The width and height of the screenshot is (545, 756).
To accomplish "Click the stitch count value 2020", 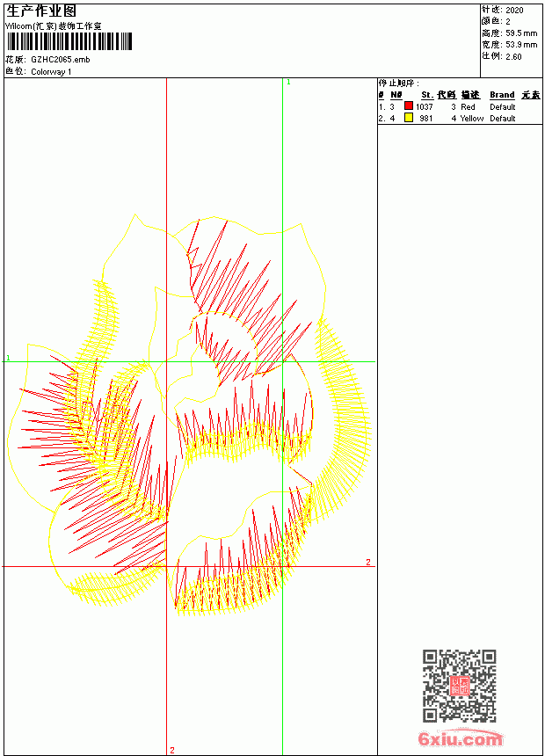I will click(514, 11).
